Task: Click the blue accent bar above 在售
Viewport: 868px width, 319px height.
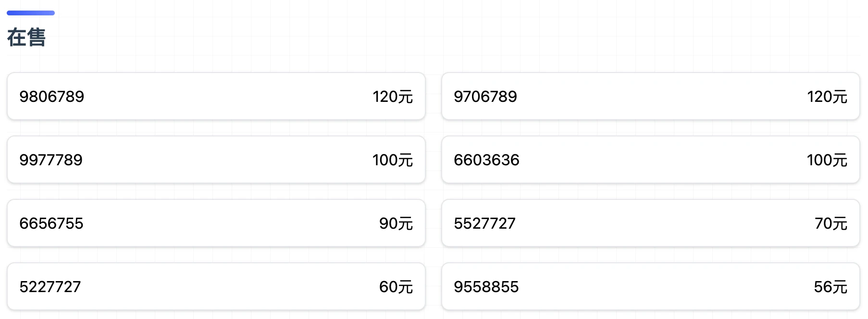Action: (x=31, y=13)
